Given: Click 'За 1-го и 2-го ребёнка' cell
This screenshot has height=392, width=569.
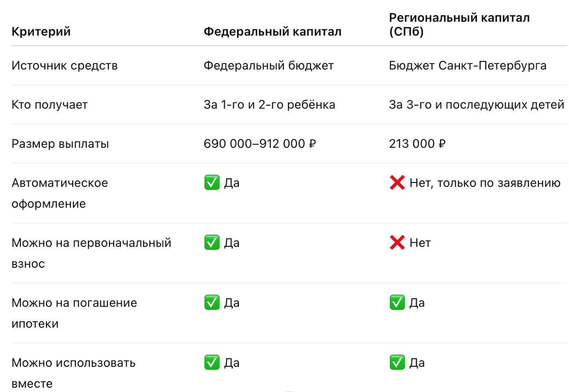Looking at the screenshot, I should pyautogui.click(x=269, y=105).
